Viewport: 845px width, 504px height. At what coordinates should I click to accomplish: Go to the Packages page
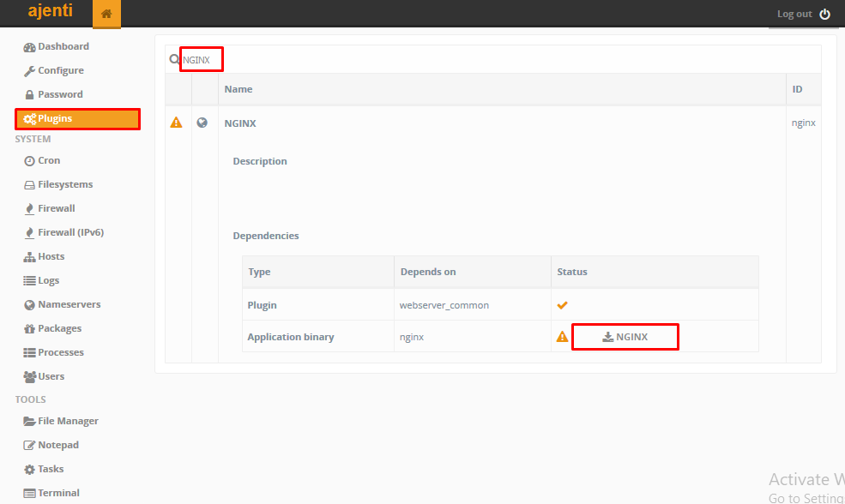[59, 328]
